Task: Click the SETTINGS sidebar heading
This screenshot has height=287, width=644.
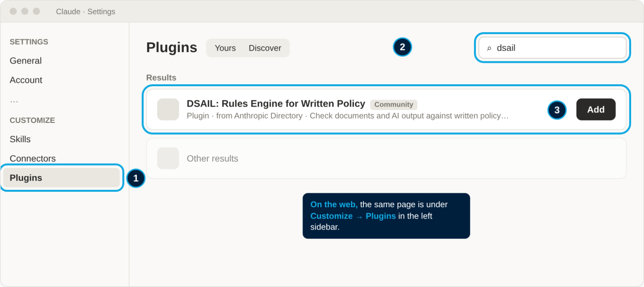Action: 29,42
